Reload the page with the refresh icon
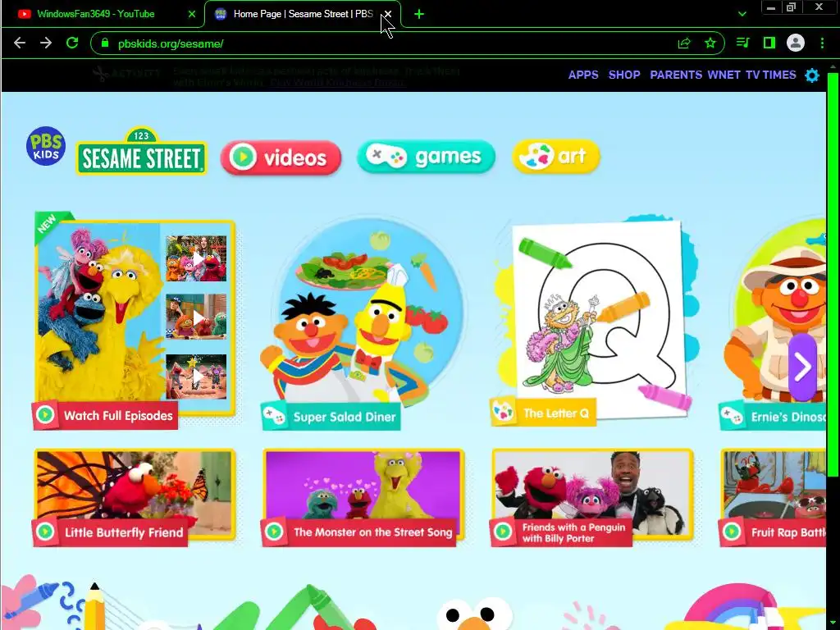Viewport: 840px width, 630px height. pos(72,43)
